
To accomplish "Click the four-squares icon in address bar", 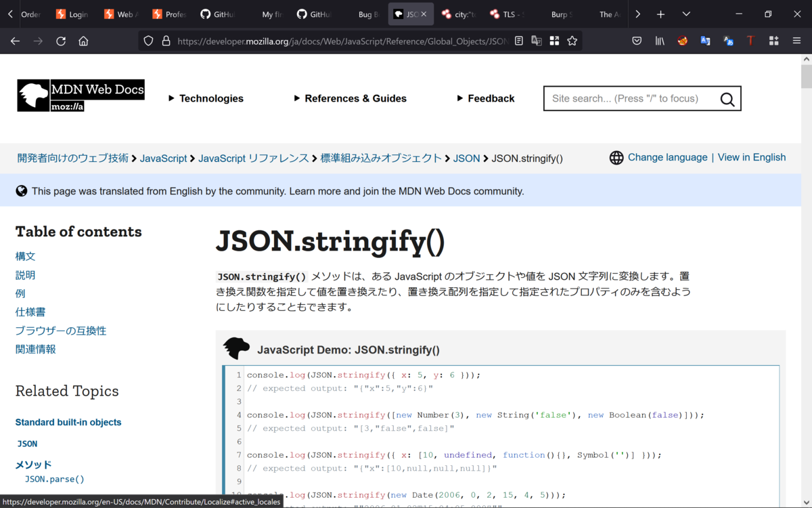I will pos(554,41).
